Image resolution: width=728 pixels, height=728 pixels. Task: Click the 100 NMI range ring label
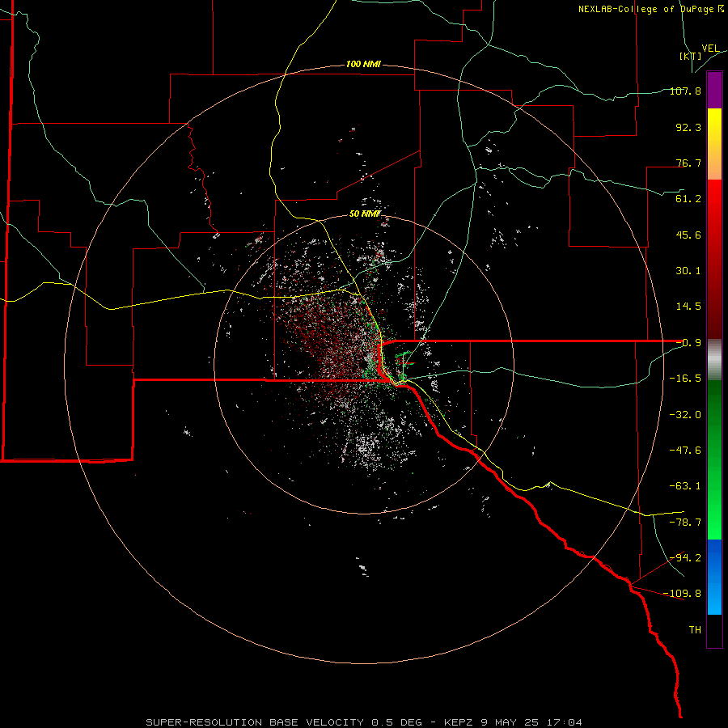(x=363, y=64)
